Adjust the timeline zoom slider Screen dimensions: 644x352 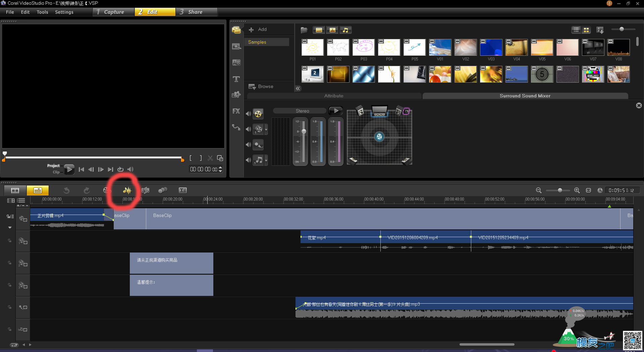coord(560,190)
